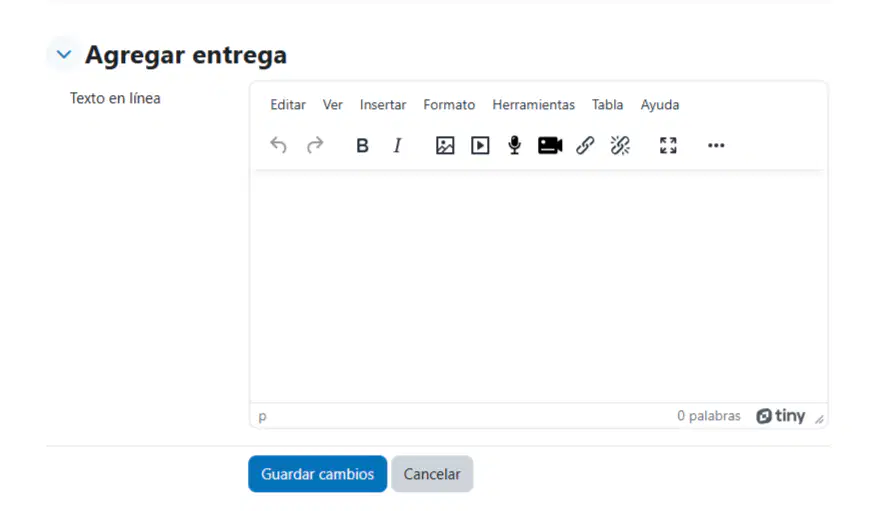Click inside the online text editor area

tap(538, 287)
